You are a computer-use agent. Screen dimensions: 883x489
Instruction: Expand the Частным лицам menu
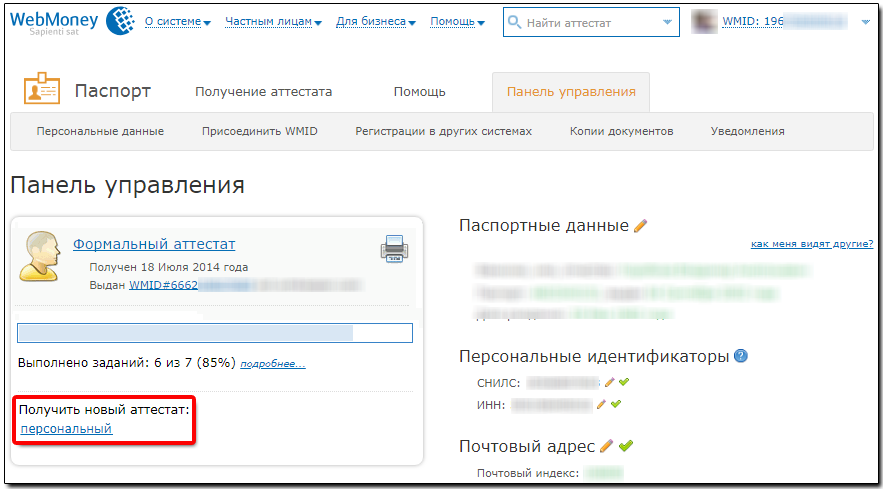coord(273,22)
